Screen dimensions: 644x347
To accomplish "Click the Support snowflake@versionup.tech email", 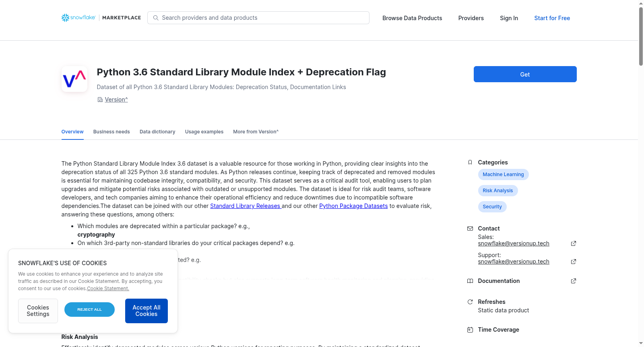I will point(514,262).
